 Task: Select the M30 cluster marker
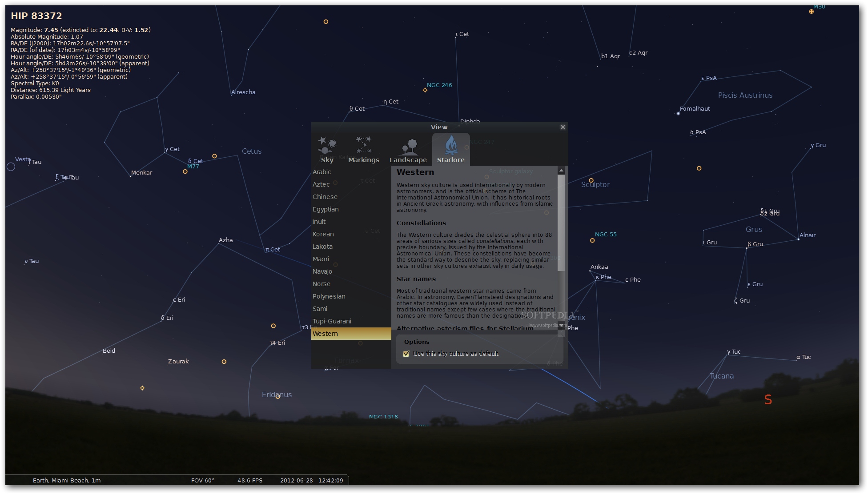[x=812, y=12]
